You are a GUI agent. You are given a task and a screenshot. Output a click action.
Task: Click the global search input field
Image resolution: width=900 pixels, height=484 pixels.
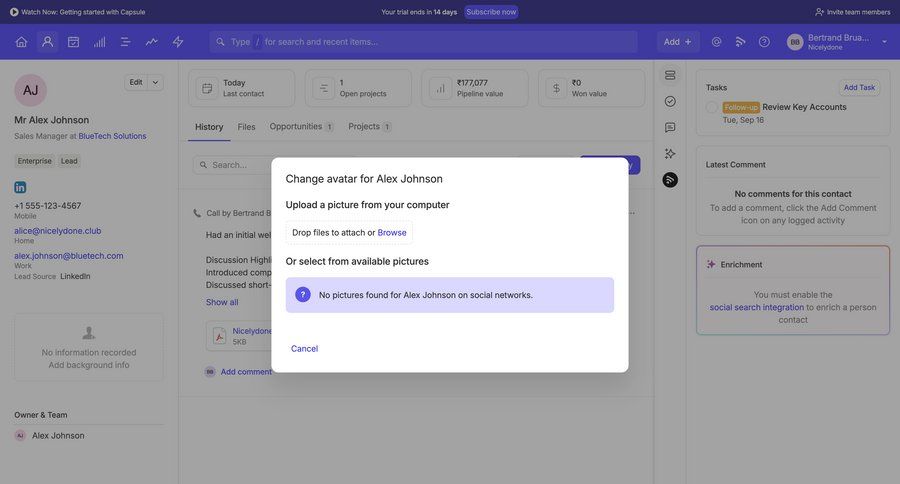coord(430,42)
